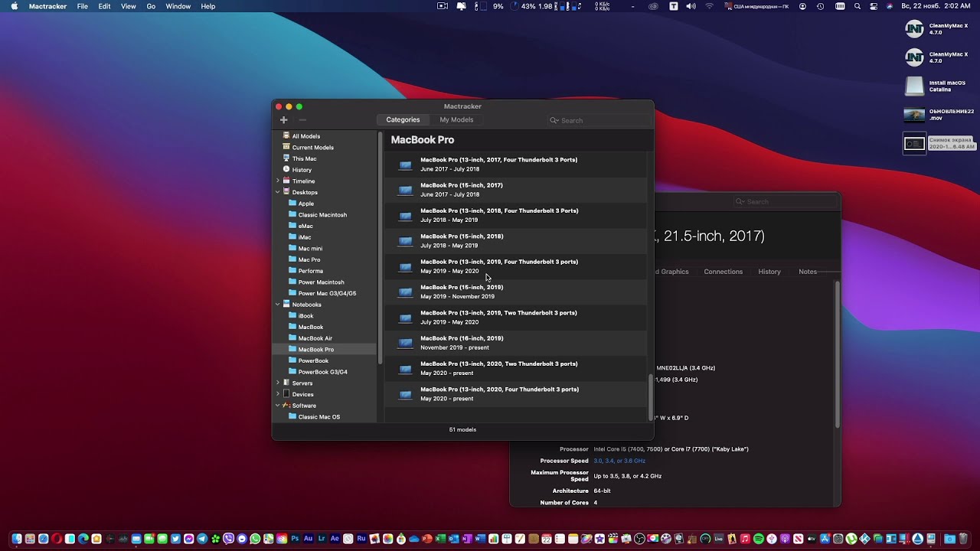Image resolution: width=980 pixels, height=551 pixels.
Task: Open the eMac folder icon
Action: click(292, 226)
